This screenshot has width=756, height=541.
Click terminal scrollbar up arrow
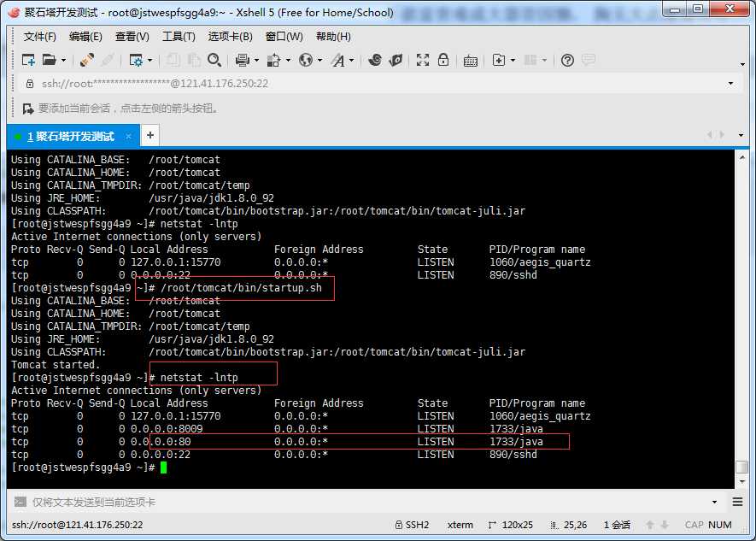tap(742, 157)
